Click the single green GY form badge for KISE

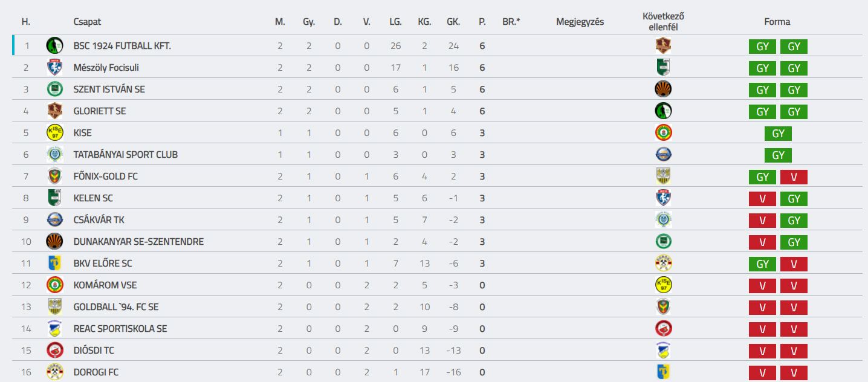click(778, 134)
